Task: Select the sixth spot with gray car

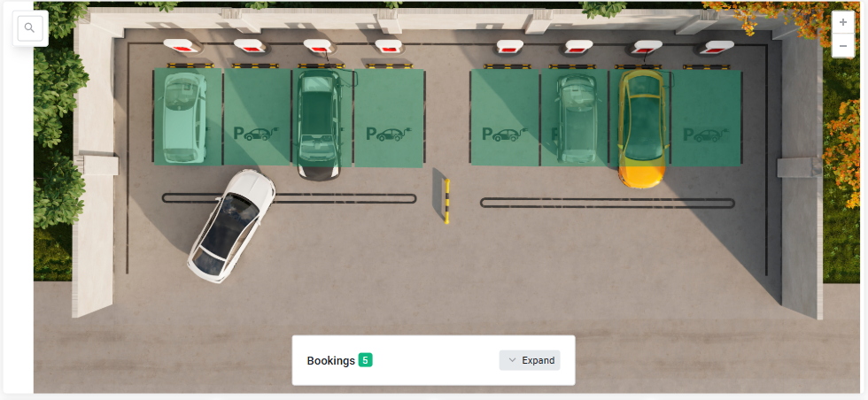Action: click(575, 118)
